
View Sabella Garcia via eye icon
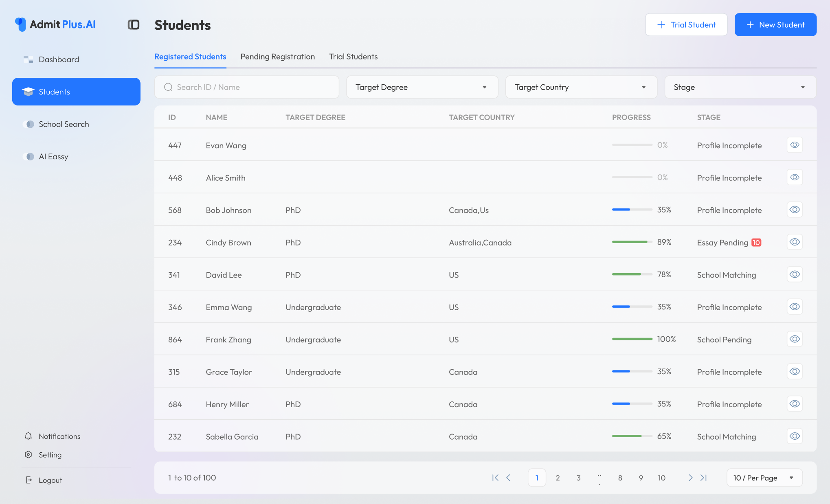coord(794,436)
